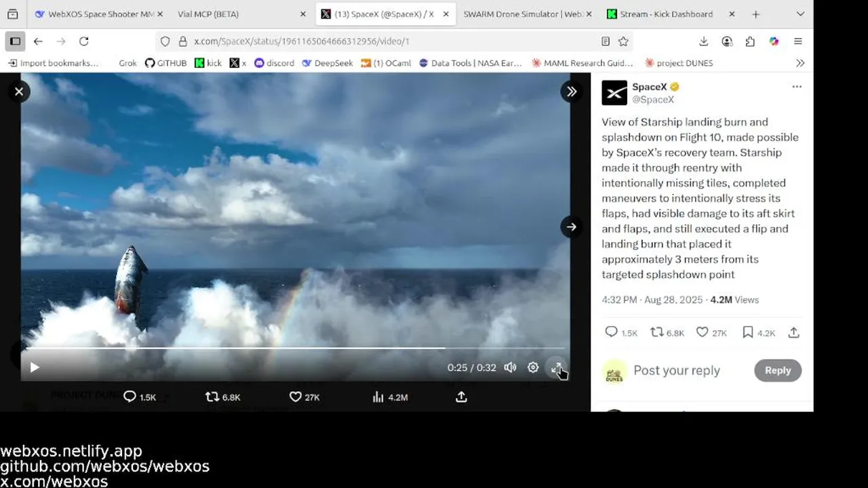This screenshot has height=488, width=868.
Task: Open the GITHUB bookmark
Action: pos(166,63)
